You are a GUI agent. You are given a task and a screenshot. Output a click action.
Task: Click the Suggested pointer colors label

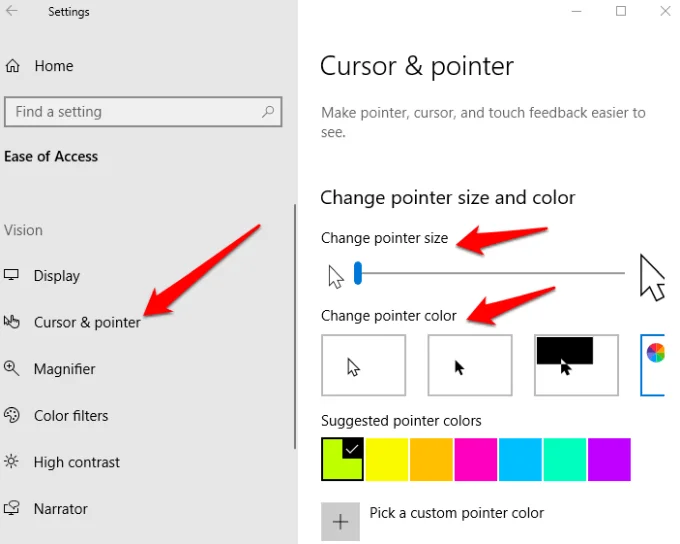pyautogui.click(x=401, y=421)
